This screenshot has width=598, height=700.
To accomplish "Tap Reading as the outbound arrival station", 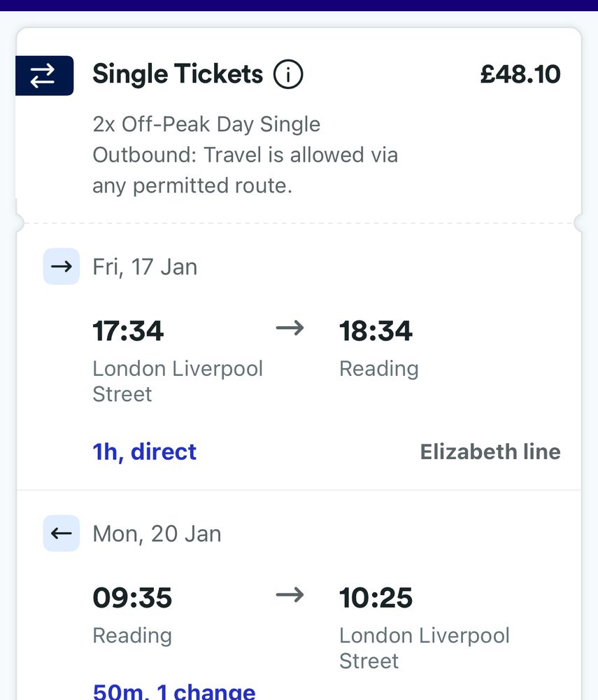I will pos(378,368).
